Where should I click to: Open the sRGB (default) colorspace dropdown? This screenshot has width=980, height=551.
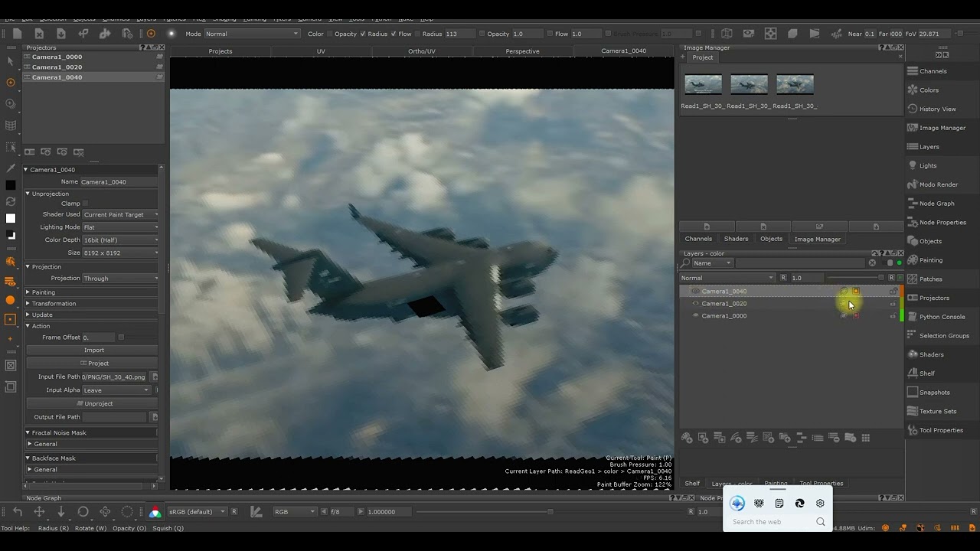(197, 512)
